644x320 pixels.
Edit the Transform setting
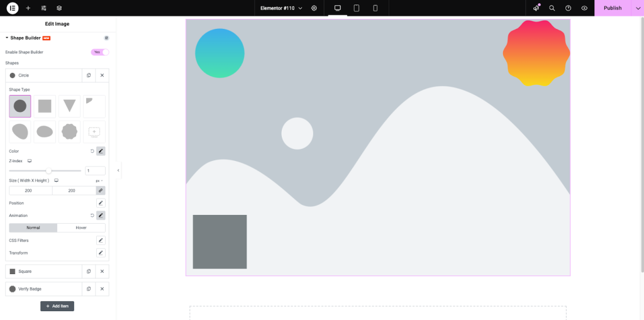tap(101, 253)
